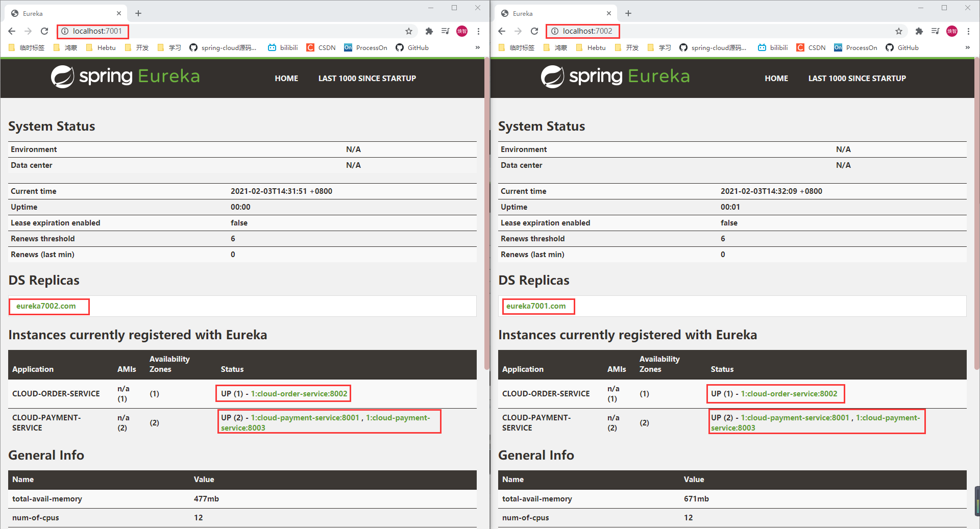Screen dimensions: 980x529
Task: Go back in the right browser window
Action: pos(502,31)
